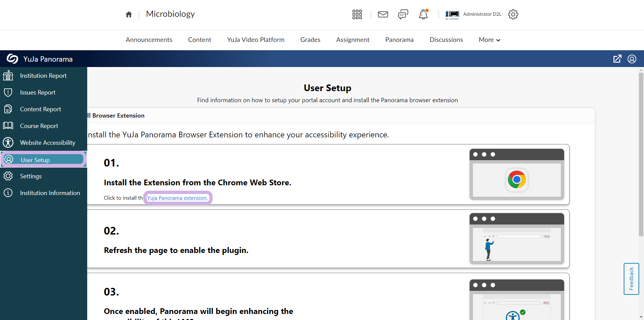Open the Issues Report sidebar label
The image size is (644, 320).
coord(38,92)
